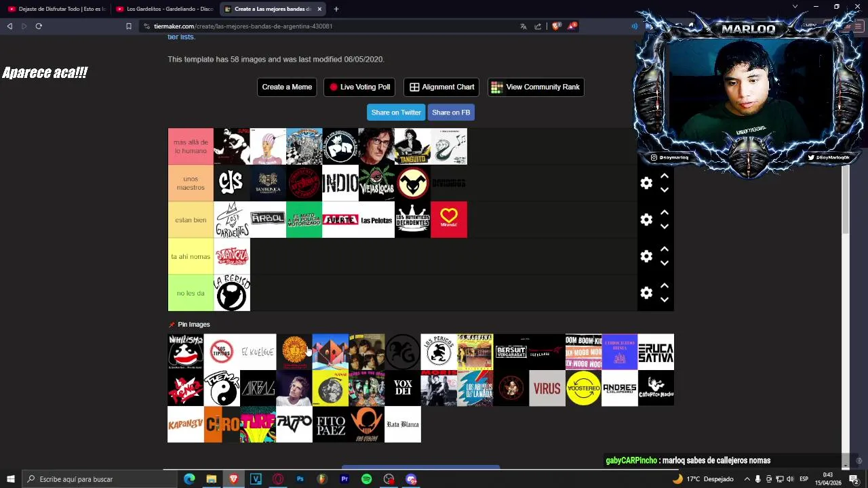Switch to 'Los Gardelitos - Gardeliando' tab
The image size is (868, 488).
(165, 9)
